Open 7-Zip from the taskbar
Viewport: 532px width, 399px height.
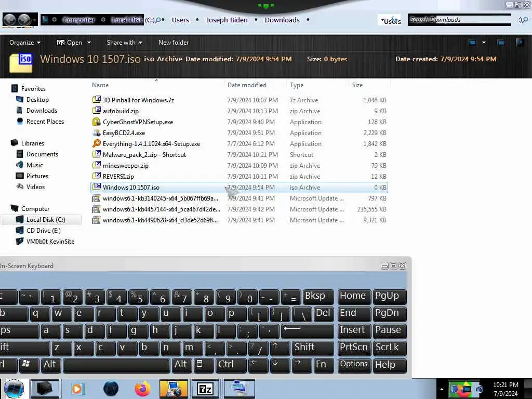point(205,389)
